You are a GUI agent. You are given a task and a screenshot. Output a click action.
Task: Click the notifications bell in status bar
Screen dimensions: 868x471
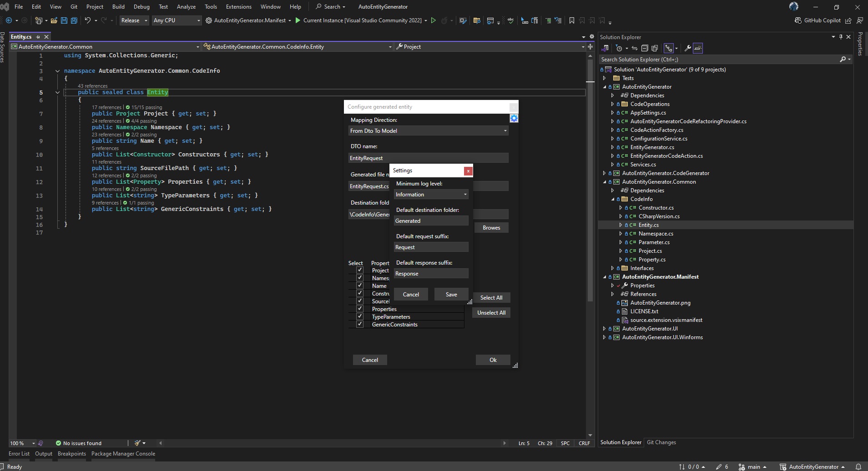coord(858,467)
